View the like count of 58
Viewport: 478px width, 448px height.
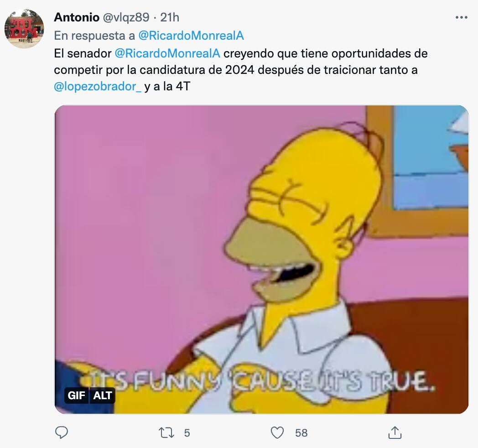click(301, 433)
